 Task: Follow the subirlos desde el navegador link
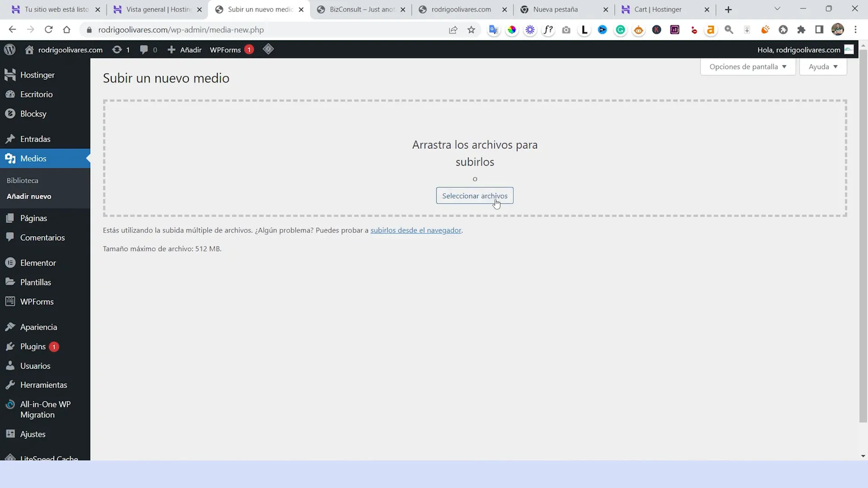[416, 230]
